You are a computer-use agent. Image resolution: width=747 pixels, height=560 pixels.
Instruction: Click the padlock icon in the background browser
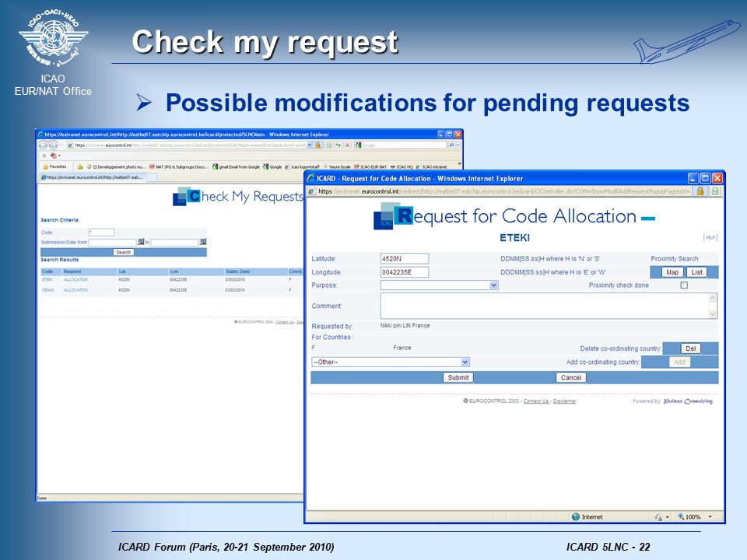point(317,145)
